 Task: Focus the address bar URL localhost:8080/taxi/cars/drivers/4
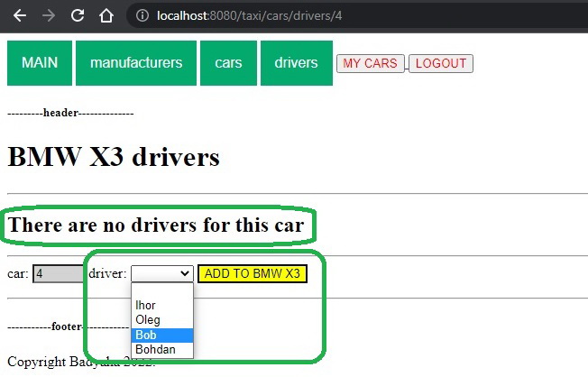tap(250, 15)
